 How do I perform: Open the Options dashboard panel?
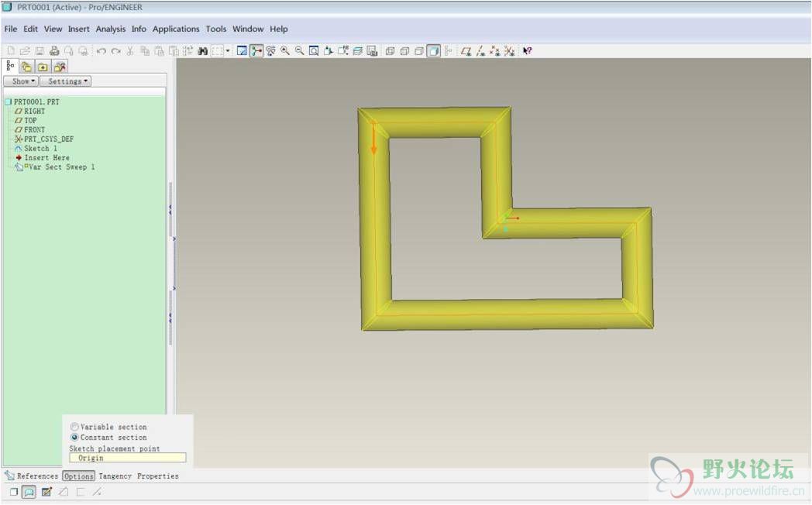(79, 476)
